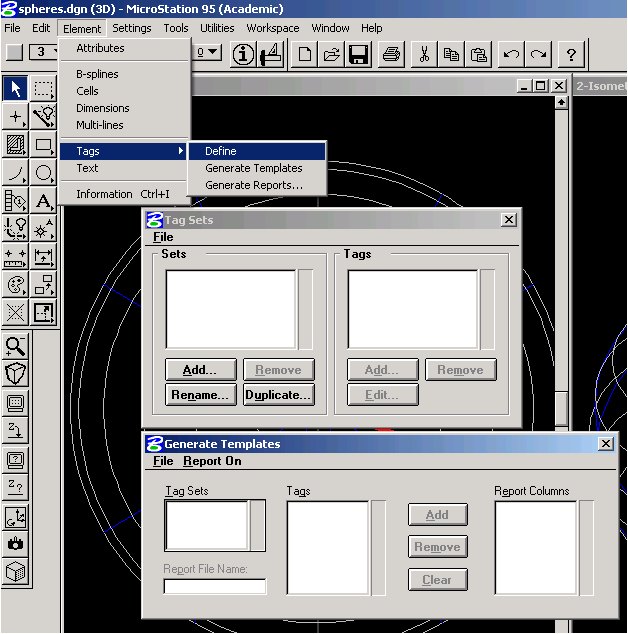Click Rename... in the Tag Sets dialog
This screenshot has height=634, width=628.
(x=201, y=395)
